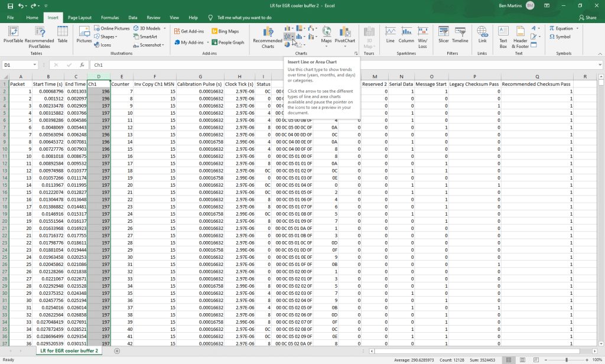Click into the formula bar showing Ch1

343,65
